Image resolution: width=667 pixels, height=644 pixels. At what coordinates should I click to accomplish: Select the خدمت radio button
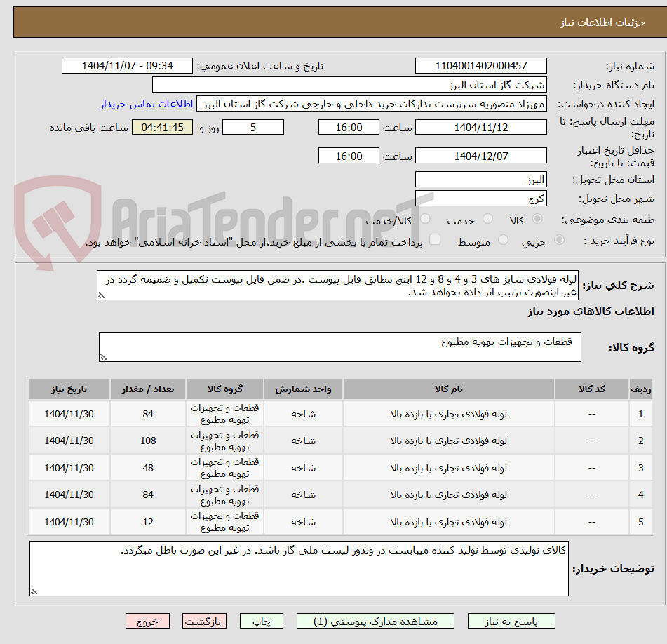click(487, 219)
